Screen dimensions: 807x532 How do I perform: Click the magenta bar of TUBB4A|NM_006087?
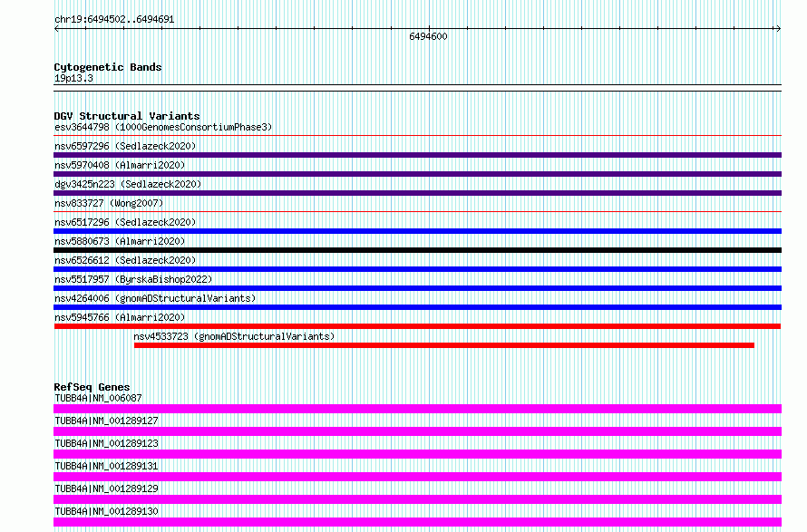click(417, 409)
